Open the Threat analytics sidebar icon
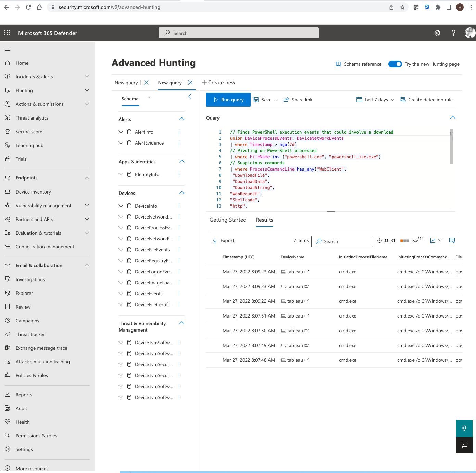 pyautogui.click(x=8, y=117)
